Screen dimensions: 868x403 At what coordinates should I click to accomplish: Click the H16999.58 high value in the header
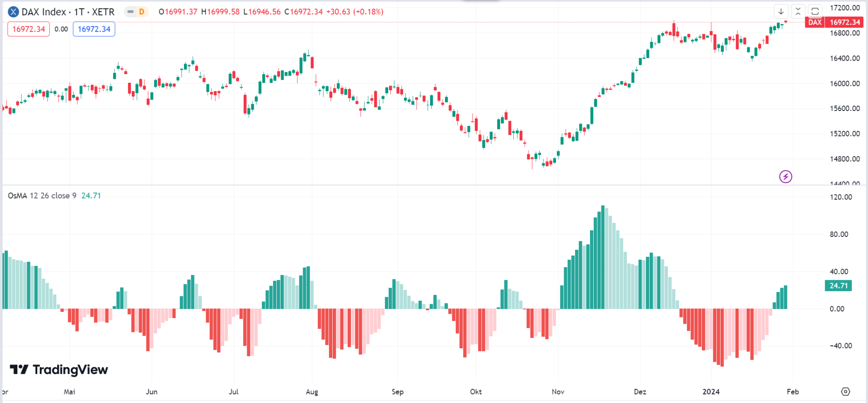222,12
